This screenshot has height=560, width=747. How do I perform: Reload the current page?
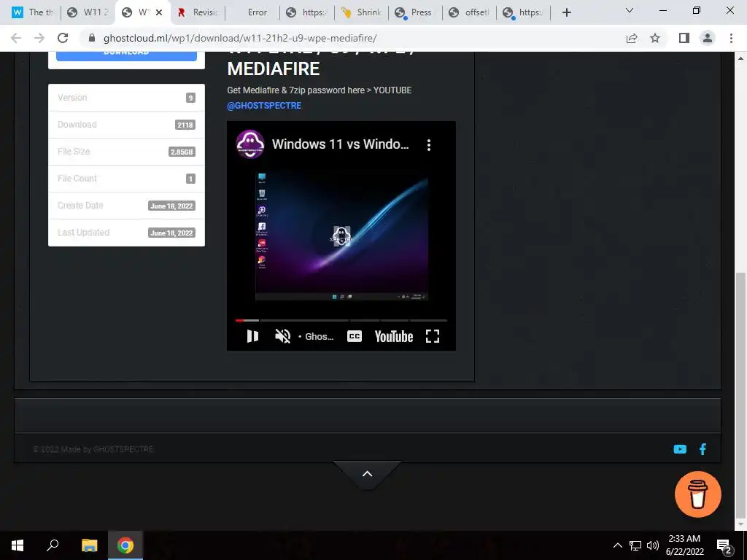point(63,38)
